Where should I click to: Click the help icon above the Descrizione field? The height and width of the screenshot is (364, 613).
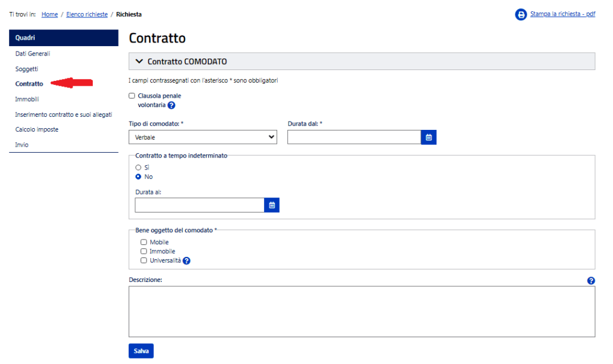591,281
